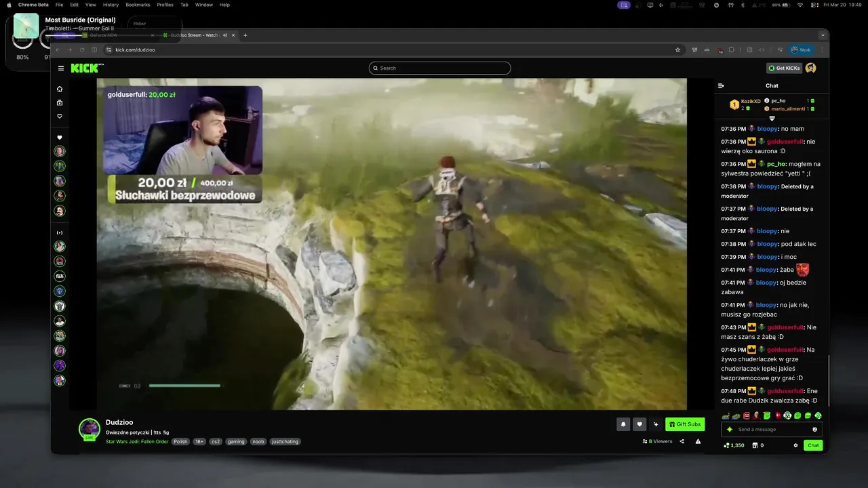Open the Chrome extensions puzzle icon
868x488 pixels.
(732, 49)
